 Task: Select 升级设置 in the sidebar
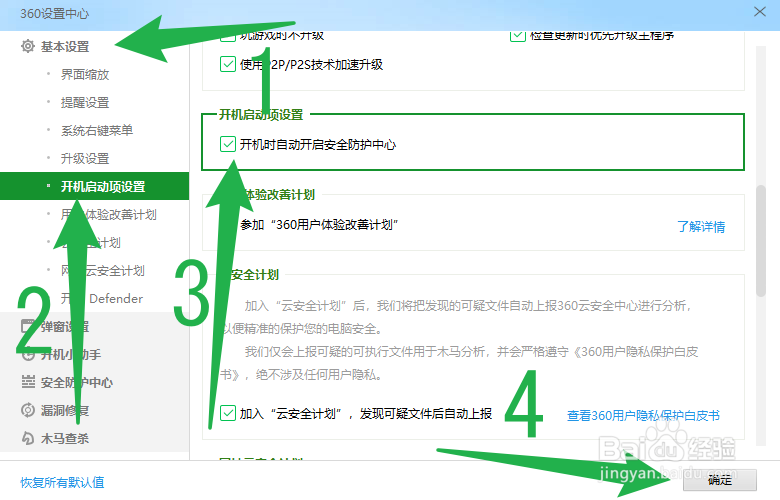click(85, 159)
